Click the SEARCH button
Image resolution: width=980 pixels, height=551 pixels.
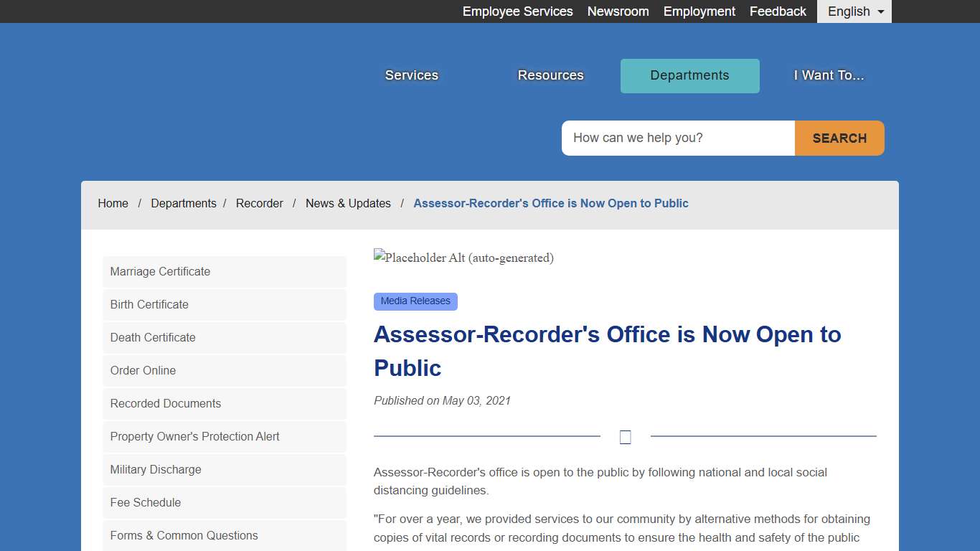point(839,138)
